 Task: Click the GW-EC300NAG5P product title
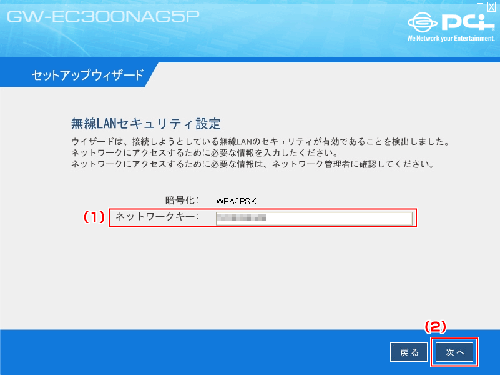(103, 17)
